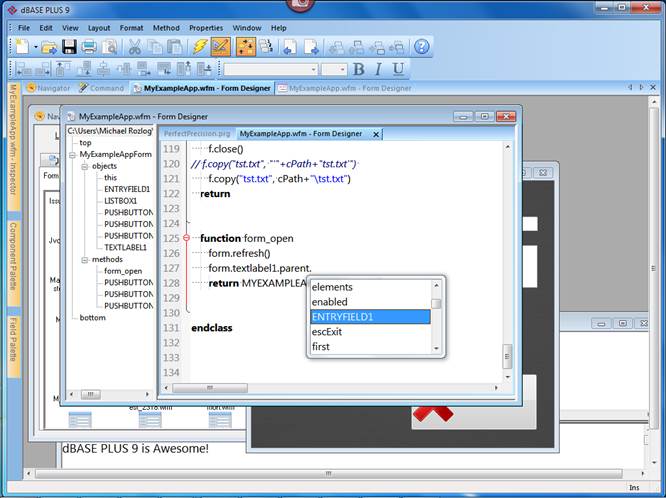Click the Help question mark icon
Screen dimensions: 666x498
coord(421,47)
